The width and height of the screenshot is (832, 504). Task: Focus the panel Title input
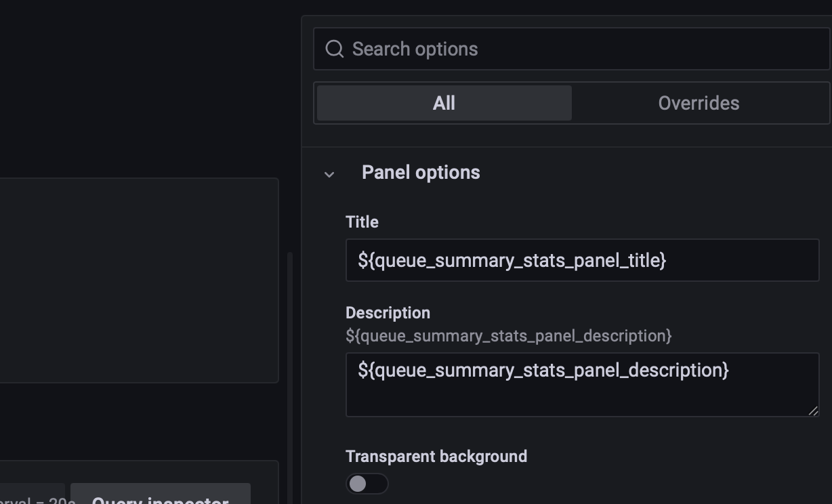pos(583,259)
